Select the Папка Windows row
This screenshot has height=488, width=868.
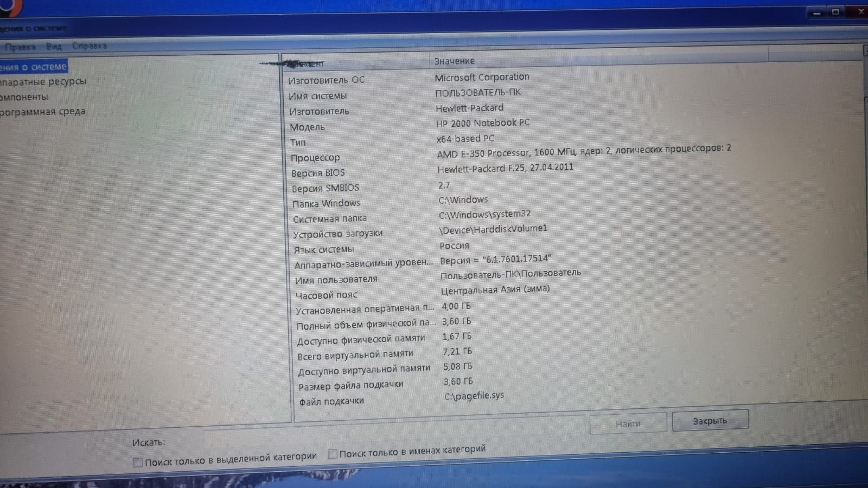pyautogui.click(x=326, y=203)
